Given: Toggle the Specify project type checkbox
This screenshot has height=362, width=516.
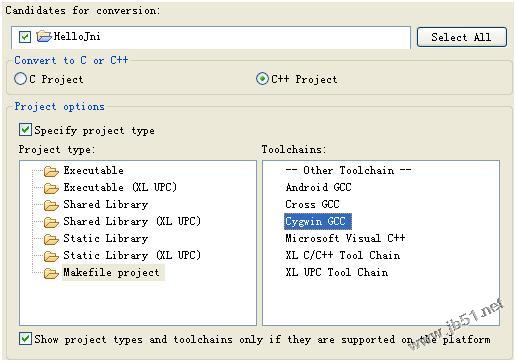Looking at the screenshot, I should click(x=25, y=130).
